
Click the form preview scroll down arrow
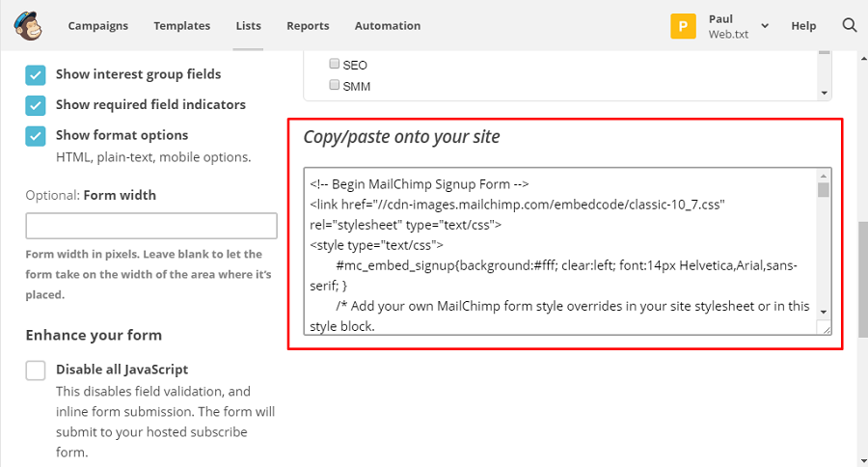click(825, 93)
